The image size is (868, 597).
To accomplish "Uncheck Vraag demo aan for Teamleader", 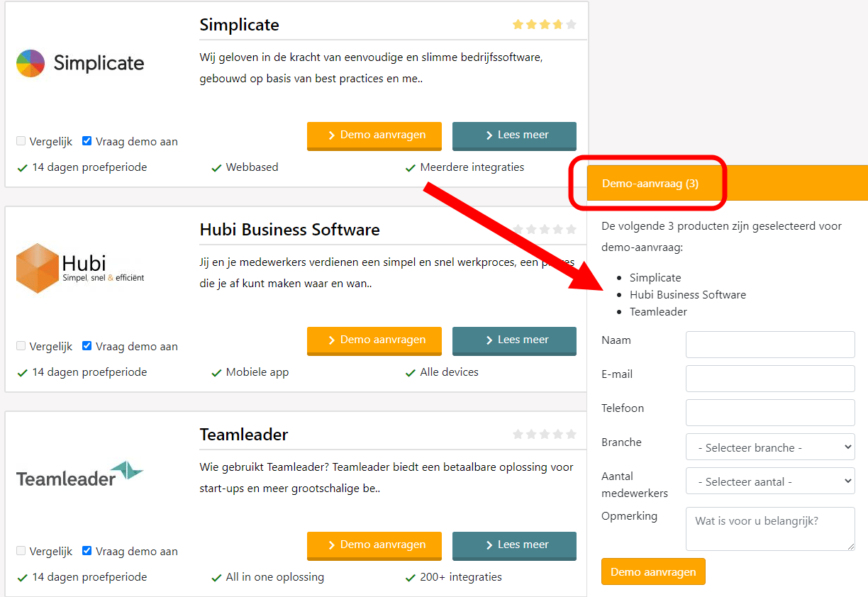I will [x=87, y=551].
